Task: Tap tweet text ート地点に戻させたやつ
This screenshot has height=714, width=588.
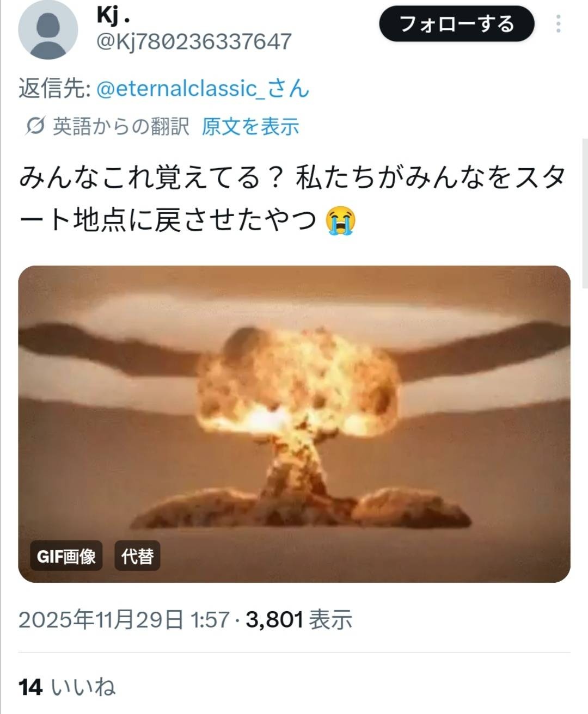Action: 168,221
